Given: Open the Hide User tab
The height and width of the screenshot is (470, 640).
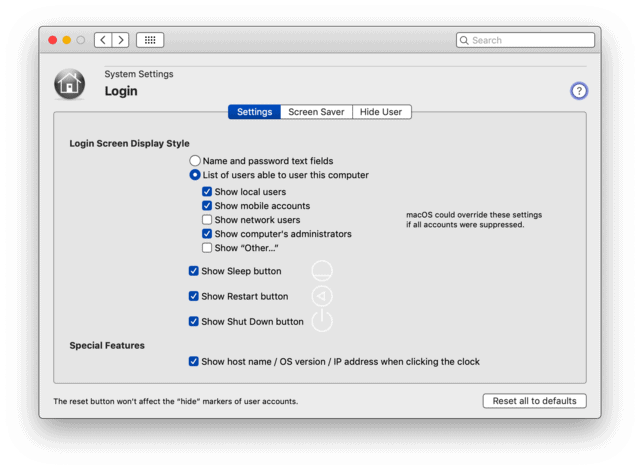Looking at the screenshot, I should click(381, 112).
